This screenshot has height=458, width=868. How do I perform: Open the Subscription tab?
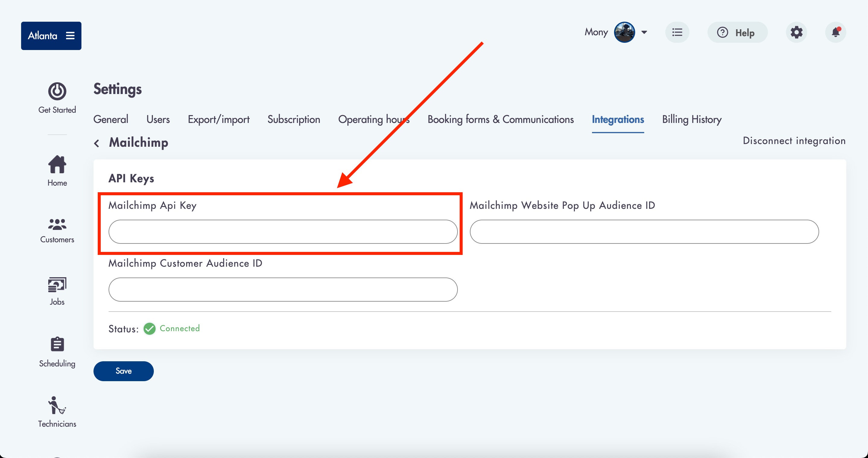(x=293, y=119)
